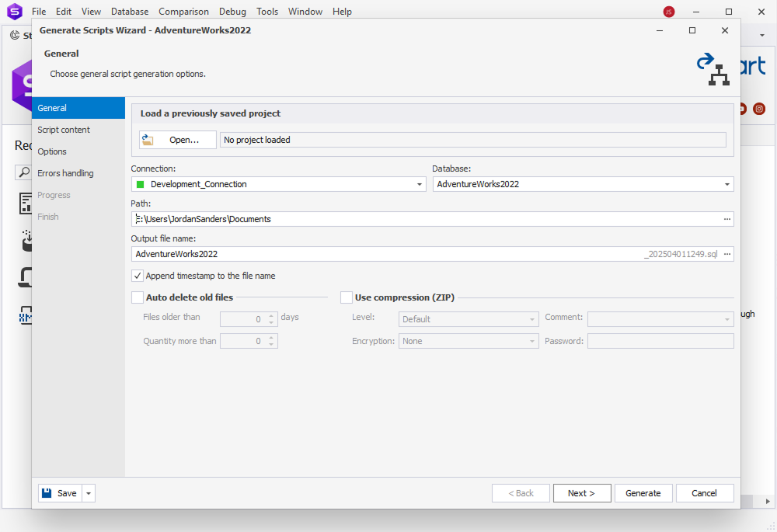Click the output file name ellipsis icon
777x532 pixels.
point(726,254)
